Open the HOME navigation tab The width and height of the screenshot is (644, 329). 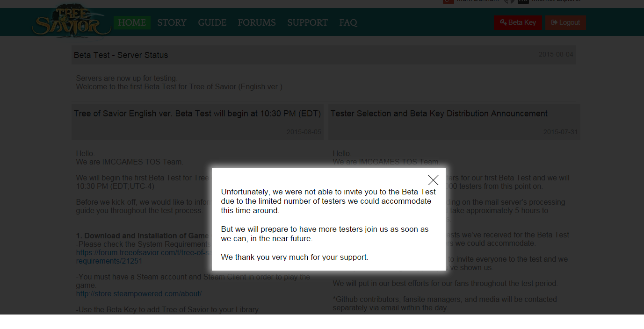(132, 22)
